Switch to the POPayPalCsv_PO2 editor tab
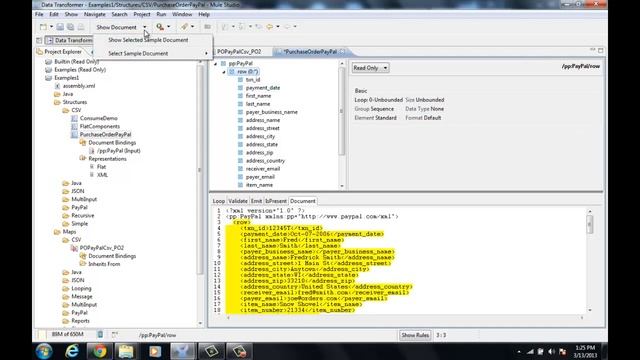Image resolution: width=640 pixels, height=360 pixels. (238, 52)
